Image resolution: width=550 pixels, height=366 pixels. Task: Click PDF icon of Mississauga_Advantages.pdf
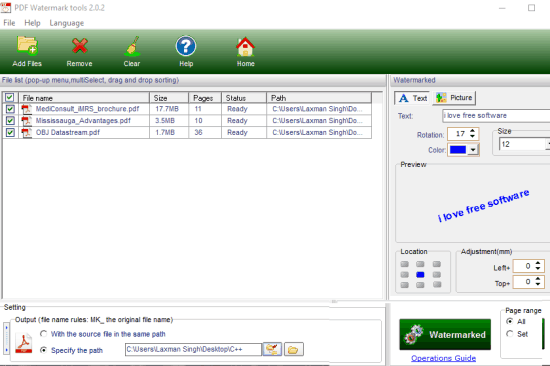(26, 121)
